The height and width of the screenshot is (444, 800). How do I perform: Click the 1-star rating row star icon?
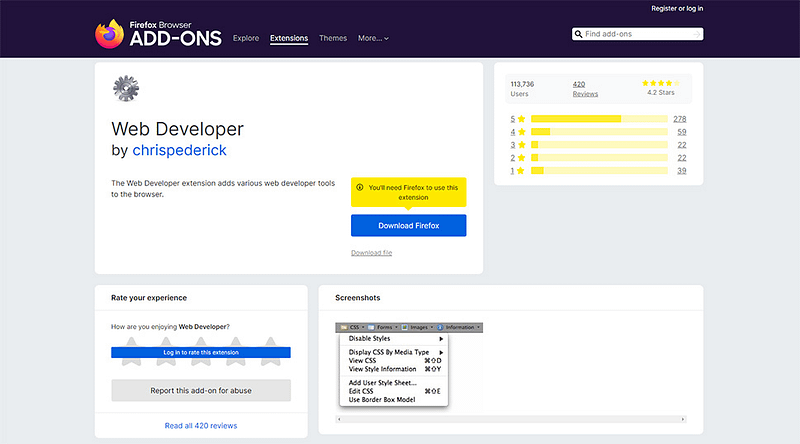point(521,171)
